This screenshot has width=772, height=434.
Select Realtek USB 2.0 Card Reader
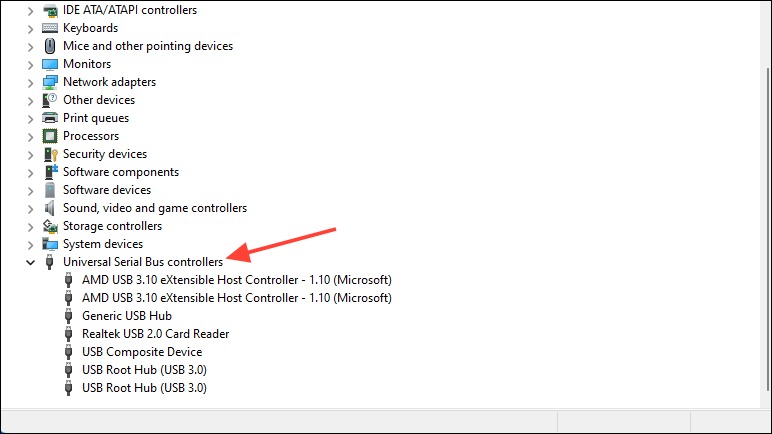click(156, 334)
